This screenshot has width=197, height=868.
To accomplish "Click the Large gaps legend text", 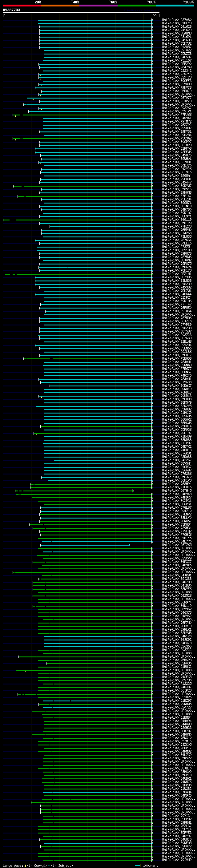I will click(38, 865).
